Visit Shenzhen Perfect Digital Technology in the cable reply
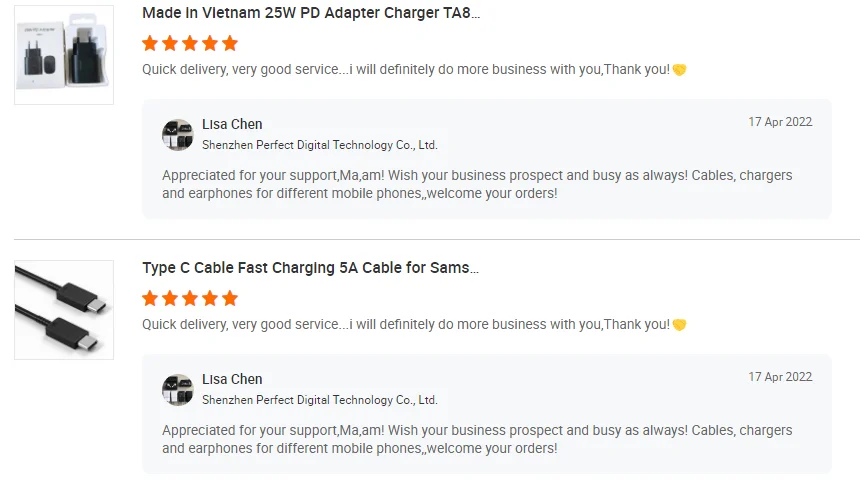The height and width of the screenshot is (483, 860). (x=320, y=400)
